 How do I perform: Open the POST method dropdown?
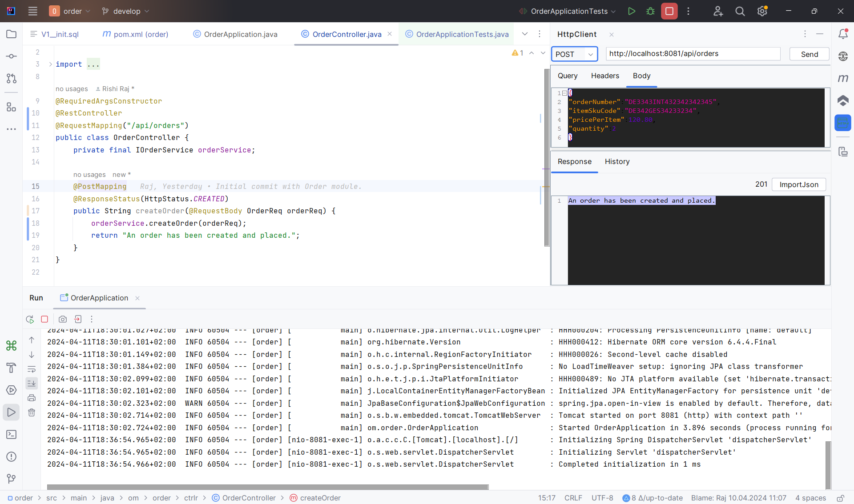pos(574,54)
